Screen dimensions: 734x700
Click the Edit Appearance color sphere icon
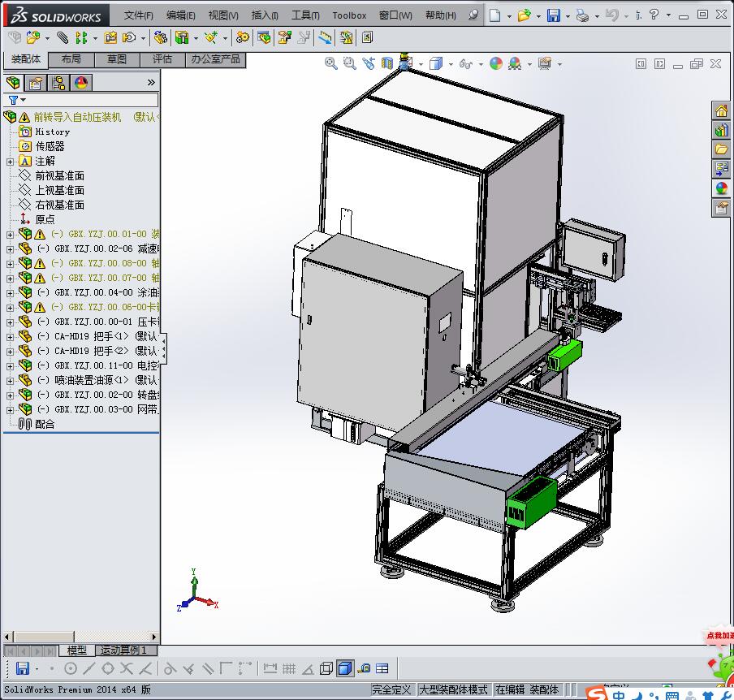tap(496, 63)
